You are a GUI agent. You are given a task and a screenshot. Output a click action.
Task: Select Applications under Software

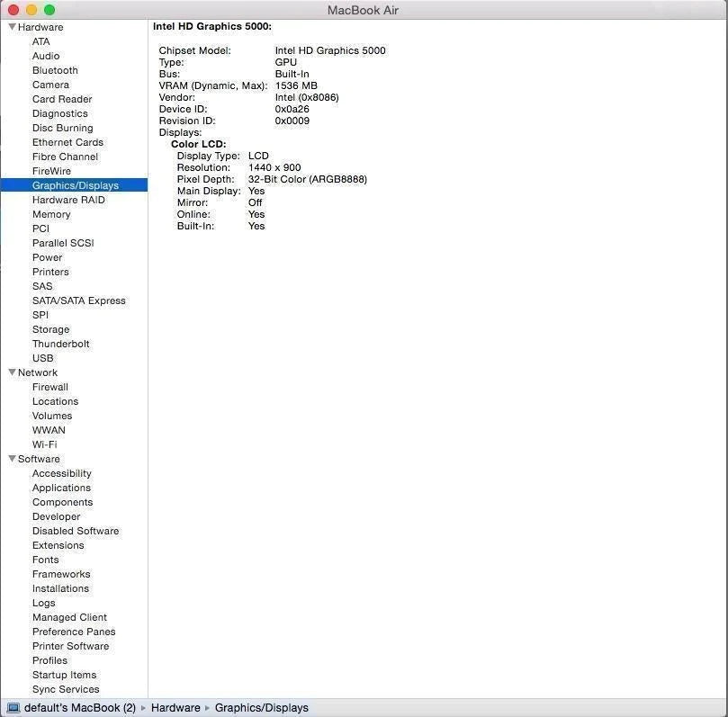[61, 488]
